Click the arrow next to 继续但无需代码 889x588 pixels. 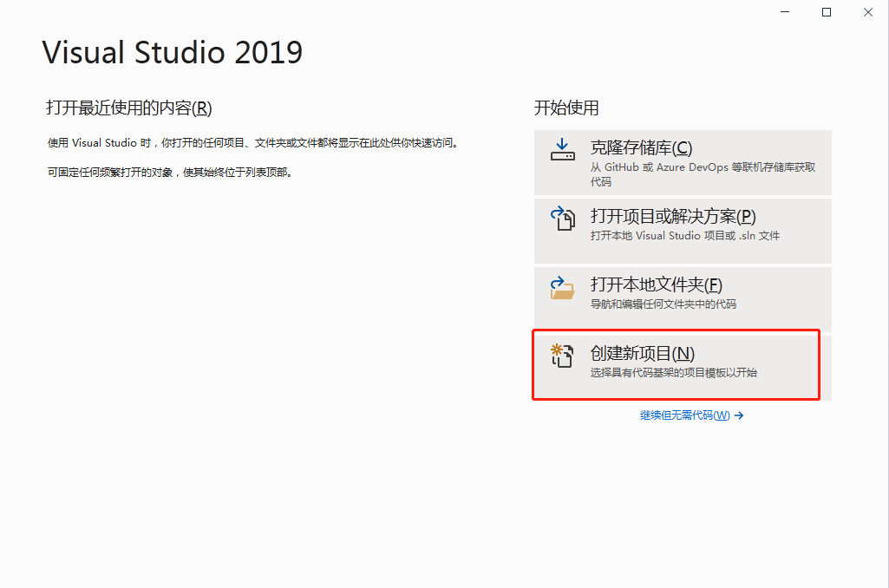coord(739,415)
